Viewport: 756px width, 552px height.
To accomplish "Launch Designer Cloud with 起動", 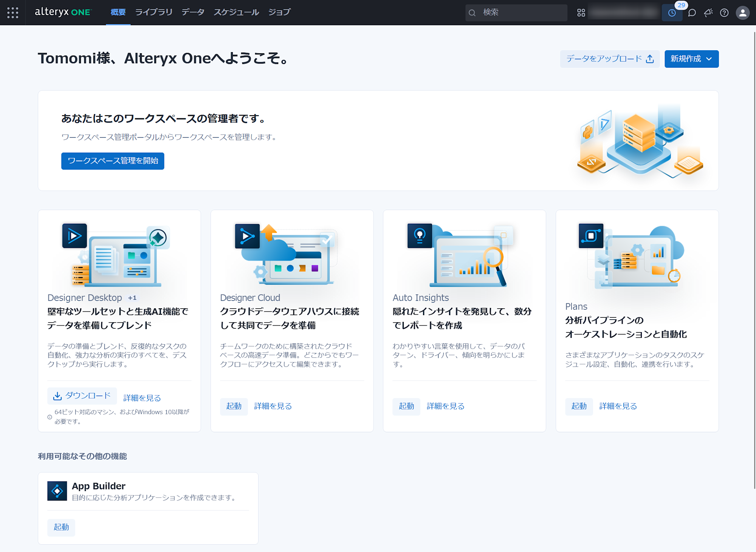I will click(234, 407).
